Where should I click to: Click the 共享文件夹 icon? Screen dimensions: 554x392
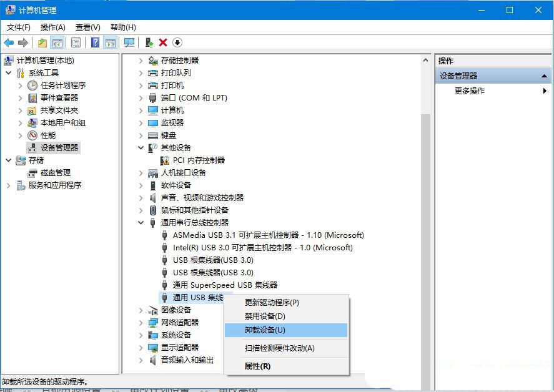click(x=32, y=110)
